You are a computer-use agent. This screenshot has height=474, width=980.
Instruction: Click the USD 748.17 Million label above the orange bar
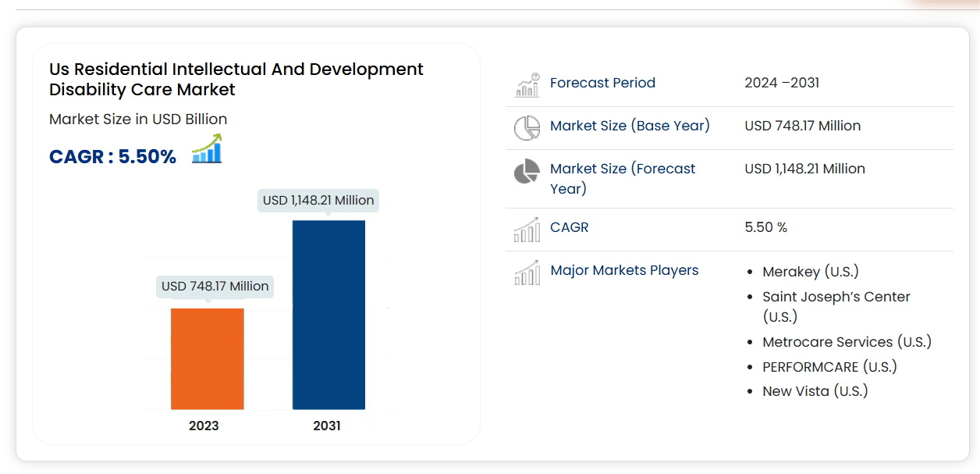215,287
